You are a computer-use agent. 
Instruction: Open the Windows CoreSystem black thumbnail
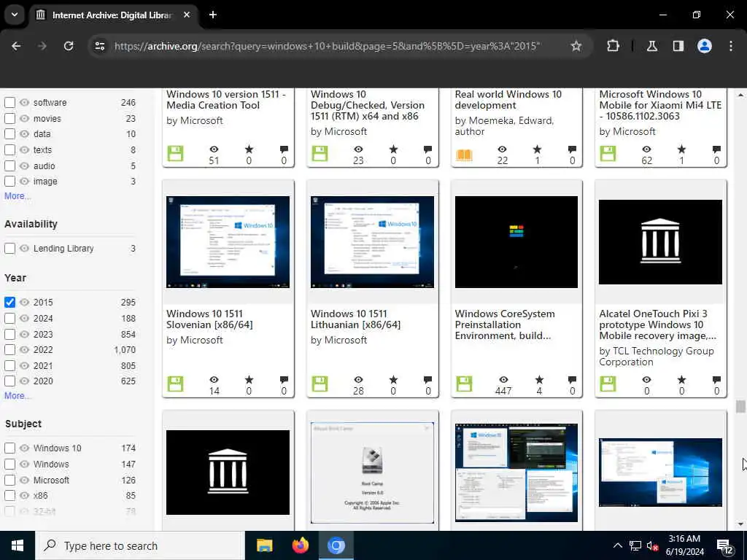[x=516, y=242]
